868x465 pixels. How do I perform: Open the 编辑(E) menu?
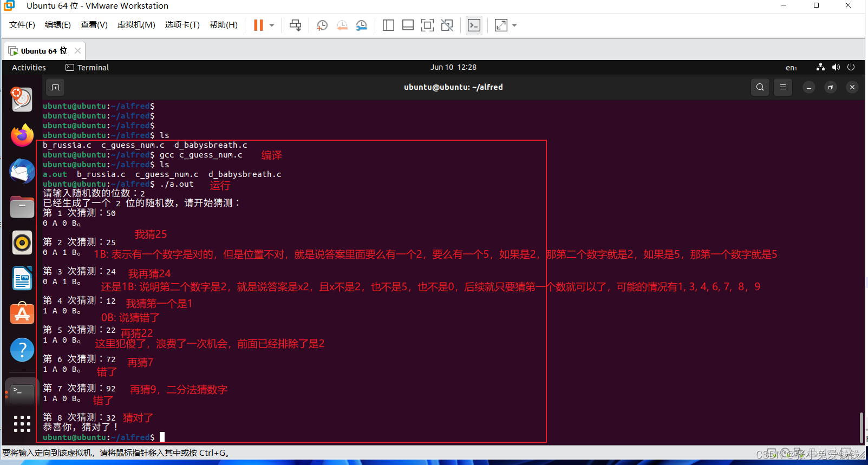(x=57, y=25)
